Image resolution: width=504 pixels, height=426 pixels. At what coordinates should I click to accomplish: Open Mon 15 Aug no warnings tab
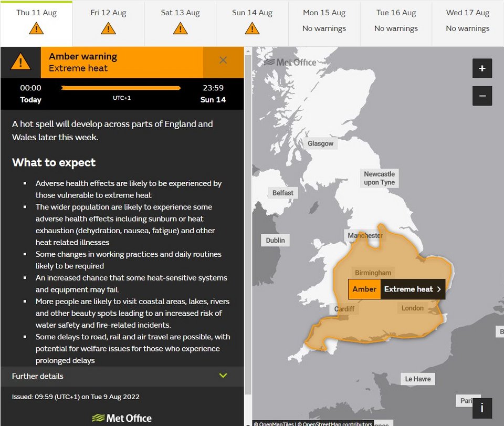tap(324, 20)
